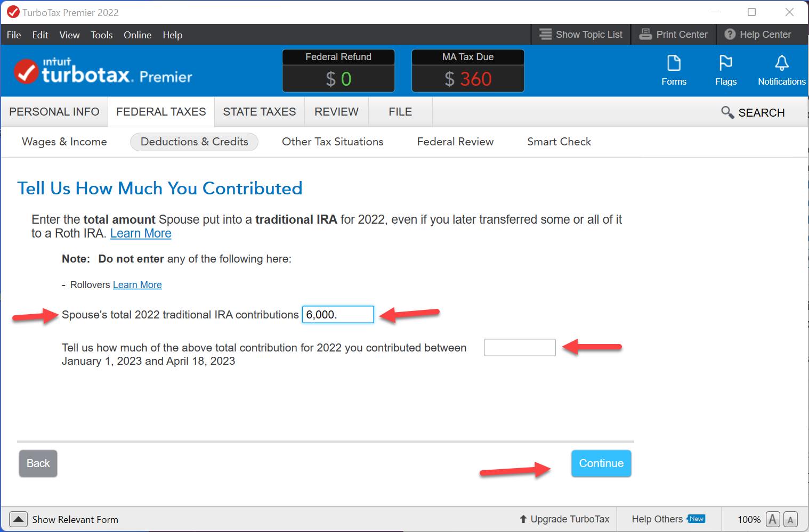Open the Print Center
The image size is (809, 532).
coord(674,35)
